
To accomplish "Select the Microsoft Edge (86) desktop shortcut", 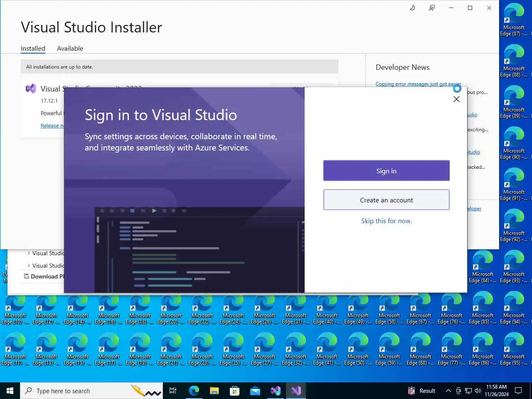I will pos(483,349).
